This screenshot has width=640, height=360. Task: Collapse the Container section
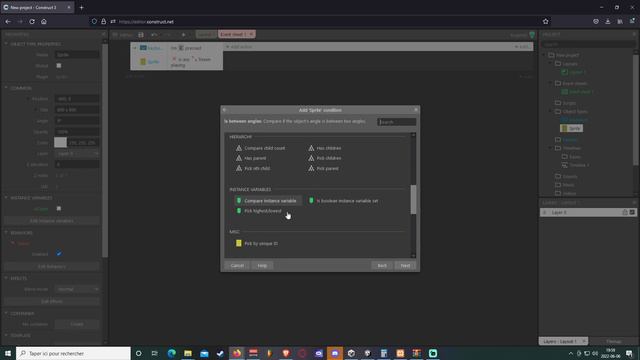point(6,313)
